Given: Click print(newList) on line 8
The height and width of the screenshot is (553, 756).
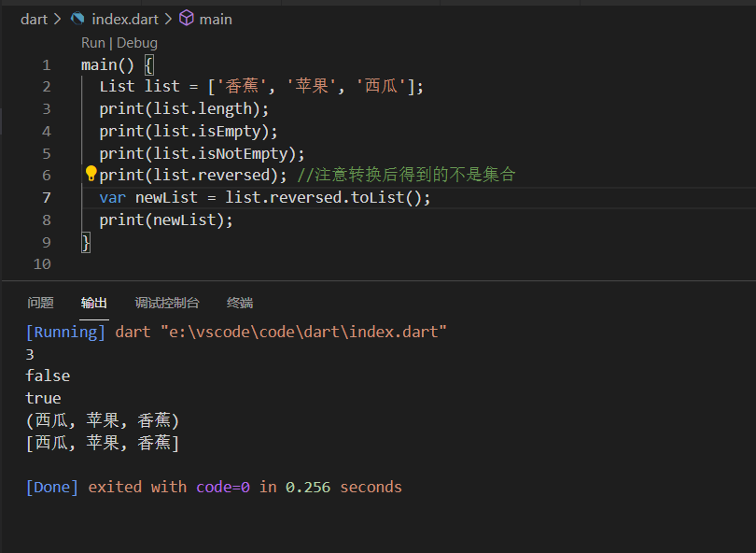Looking at the screenshot, I should coord(166,220).
